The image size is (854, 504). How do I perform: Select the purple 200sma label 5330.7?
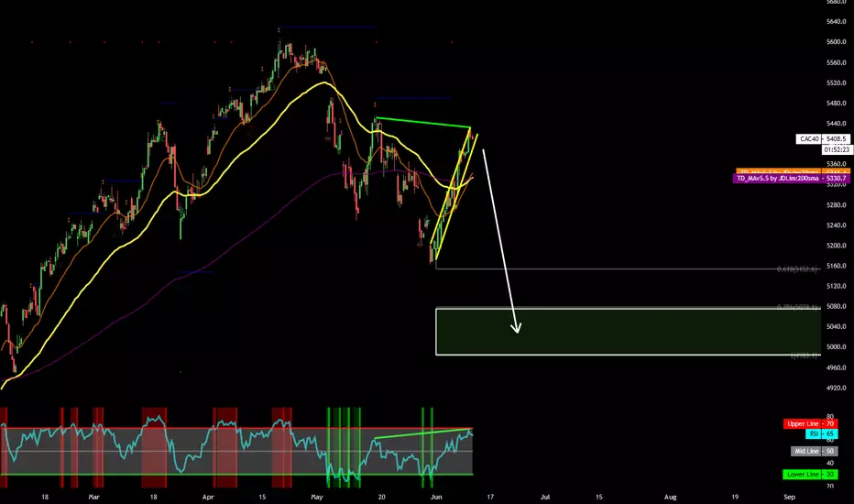[792, 178]
